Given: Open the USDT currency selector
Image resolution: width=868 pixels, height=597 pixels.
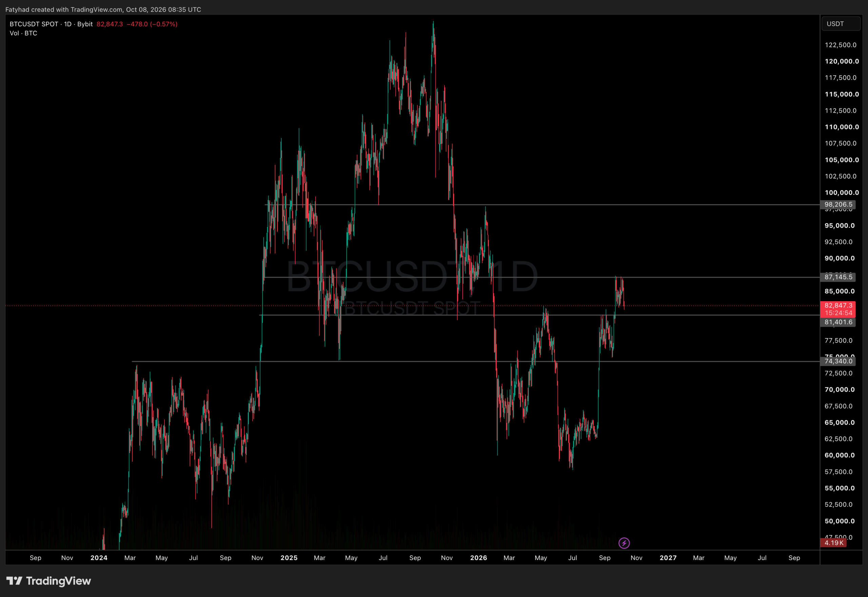Looking at the screenshot, I should [841, 23].
